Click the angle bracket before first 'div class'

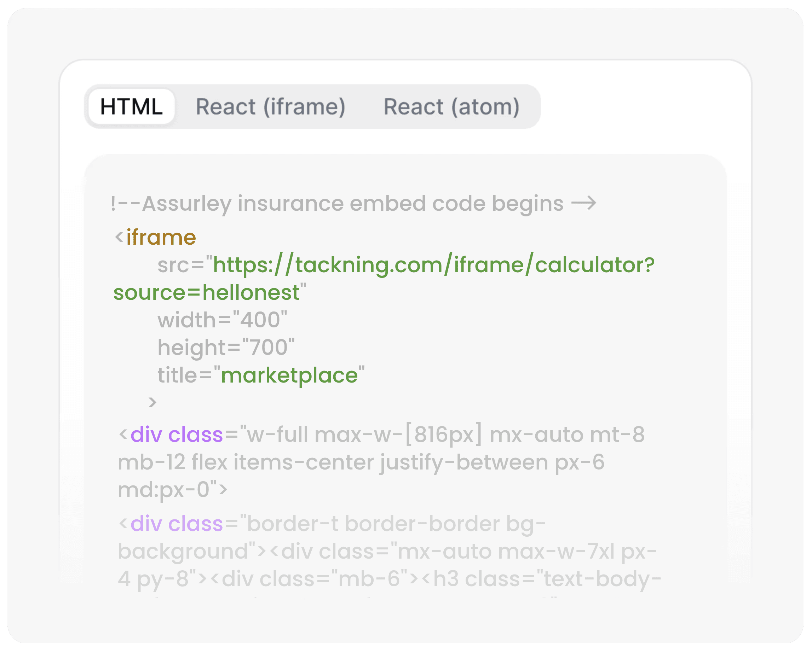coord(123,435)
